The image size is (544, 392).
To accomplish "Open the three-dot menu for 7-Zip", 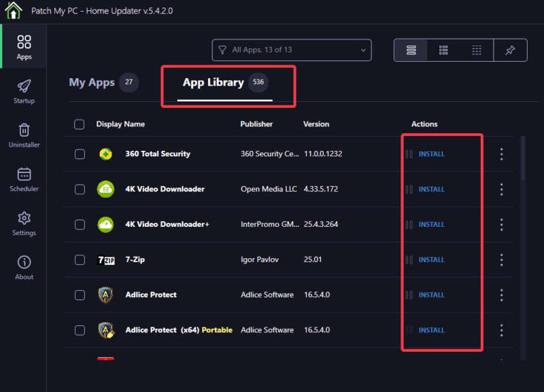I will [x=501, y=260].
